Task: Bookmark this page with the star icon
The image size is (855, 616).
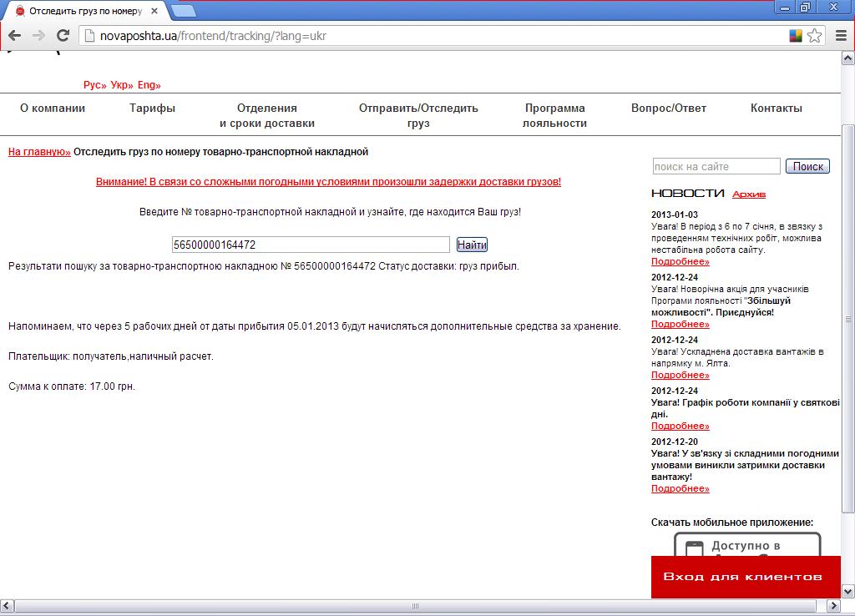Action: pos(815,36)
